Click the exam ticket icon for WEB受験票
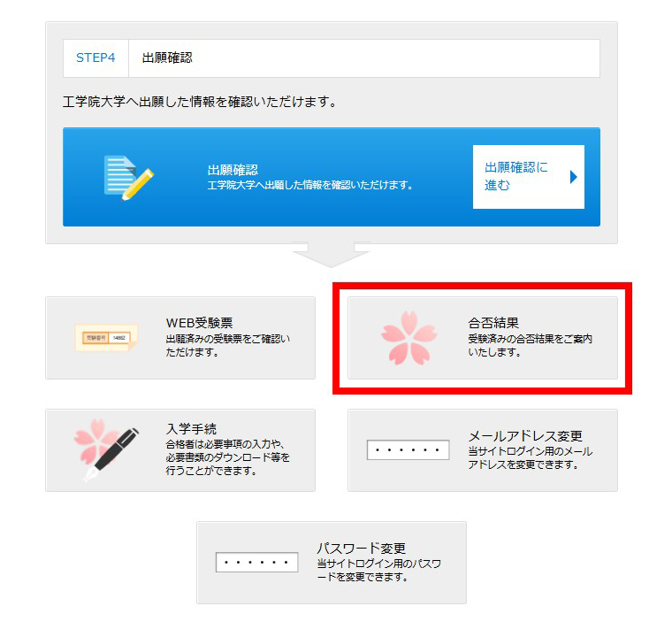Image resolution: width=672 pixels, height=637 pixels. pyautogui.click(x=106, y=338)
